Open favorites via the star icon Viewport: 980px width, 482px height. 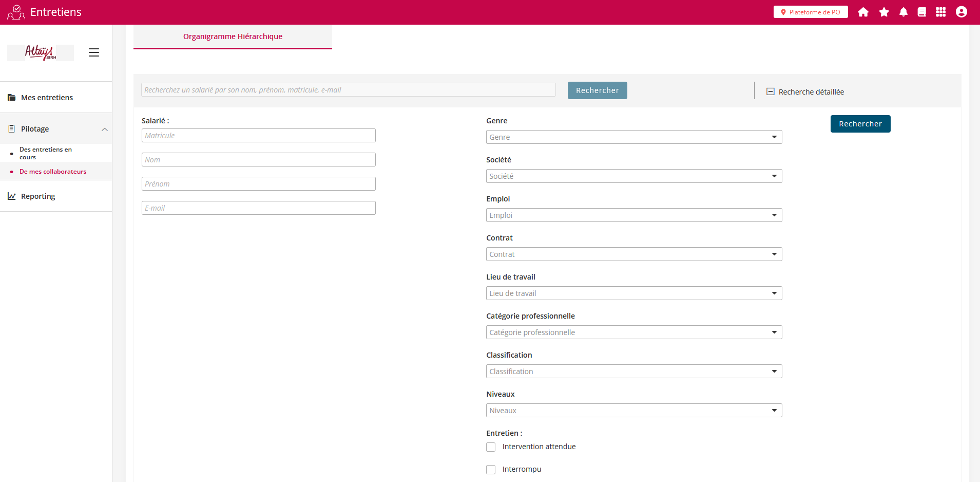click(883, 12)
